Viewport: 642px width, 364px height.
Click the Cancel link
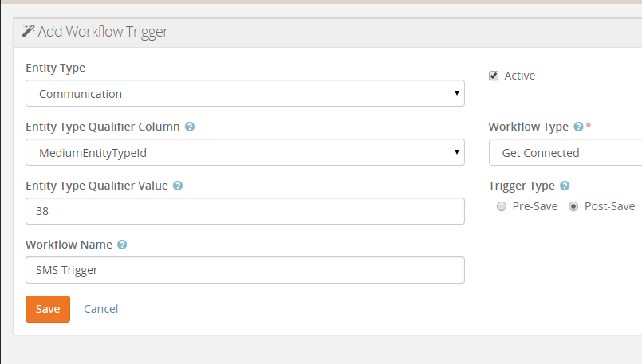pyautogui.click(x=100, y=309)
